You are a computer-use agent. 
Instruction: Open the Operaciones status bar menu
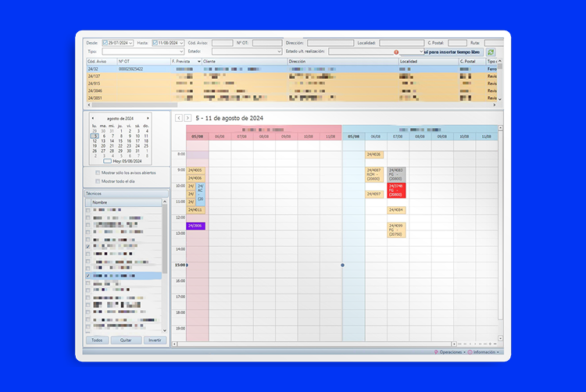click(x=451, y=352)
